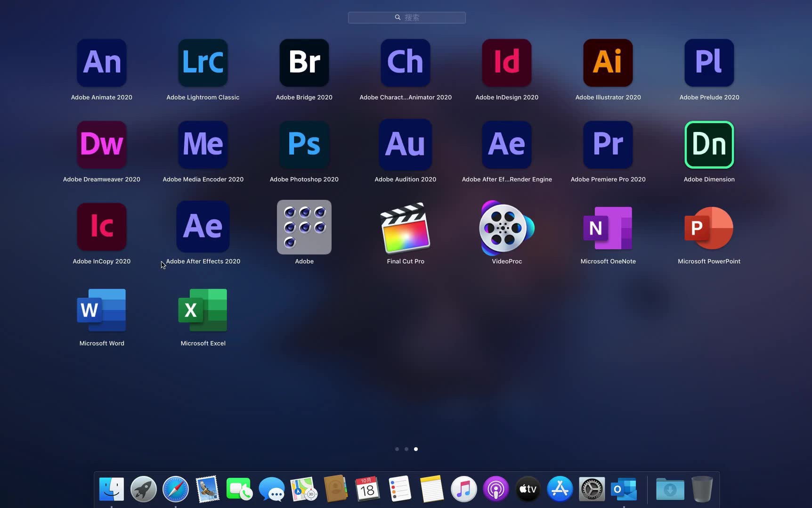Open Downloads folder in Dock

pyautogui.click(x=670, y=489)
